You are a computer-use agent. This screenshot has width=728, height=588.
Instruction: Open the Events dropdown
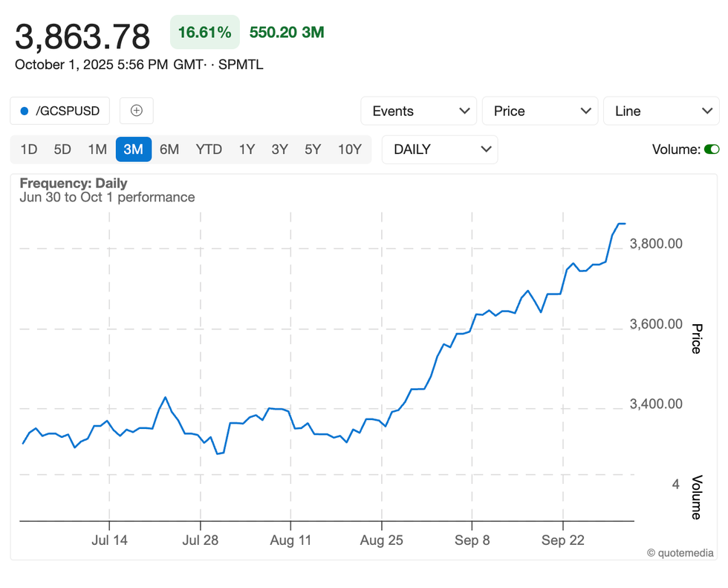[x=418, y=112]
